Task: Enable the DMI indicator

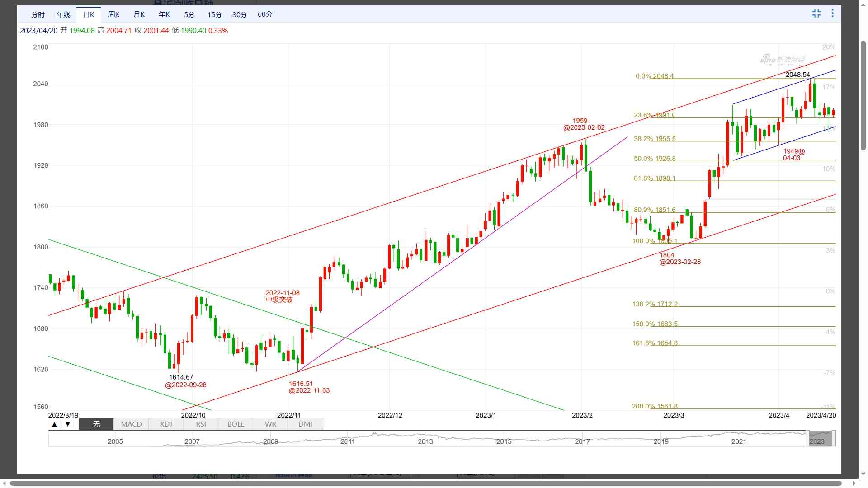Action: pyautogui.click(x=306, y=424)
